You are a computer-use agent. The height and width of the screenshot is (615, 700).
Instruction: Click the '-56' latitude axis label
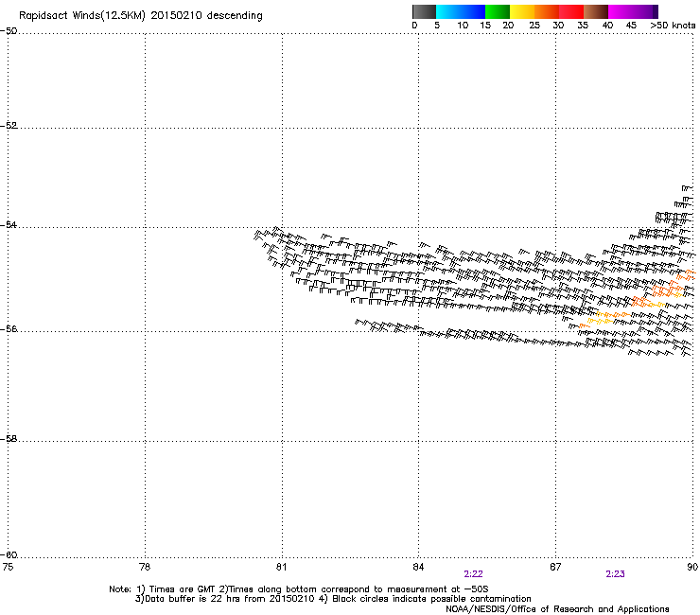point(9,328)
